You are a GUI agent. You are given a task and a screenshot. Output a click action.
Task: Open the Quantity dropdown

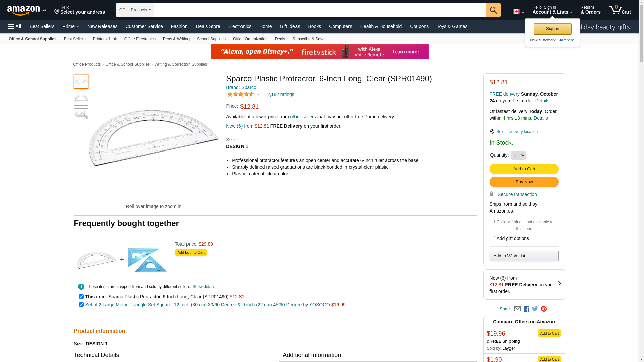518,155
